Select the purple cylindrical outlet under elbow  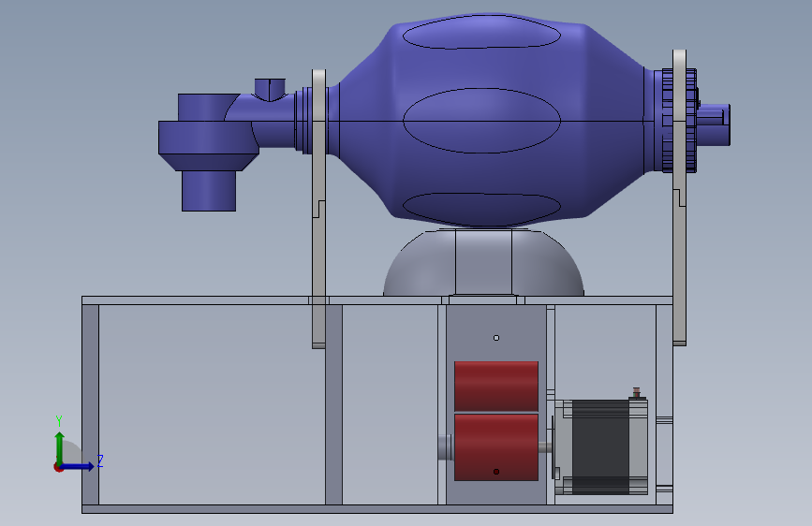(x=209, y=191)
